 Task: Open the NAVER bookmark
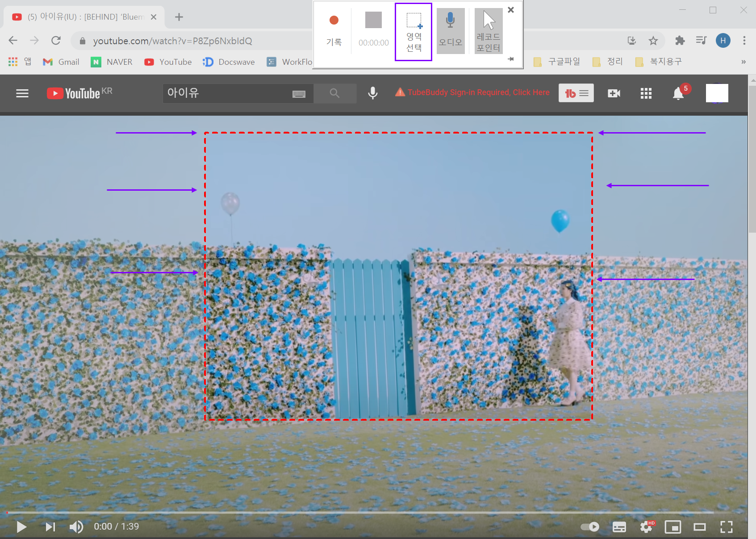pyautogui.click(x=112, y=62)
